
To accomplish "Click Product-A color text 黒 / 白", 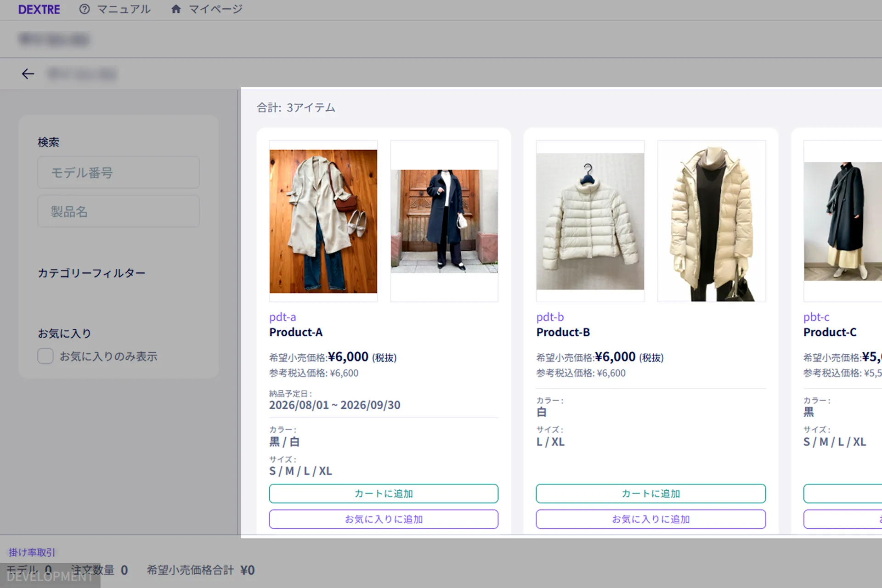I will (284, 442).
